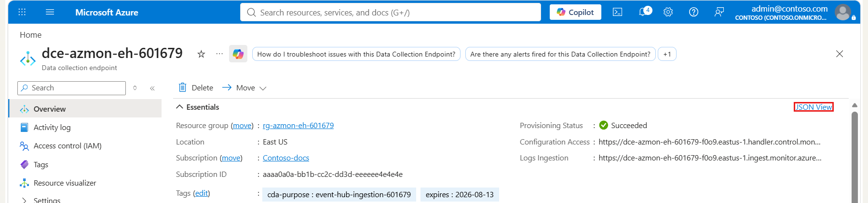This screenshot has height=203, width=868.
Task: Open portal settings gear icon
Action: click(x=668, y=12)
